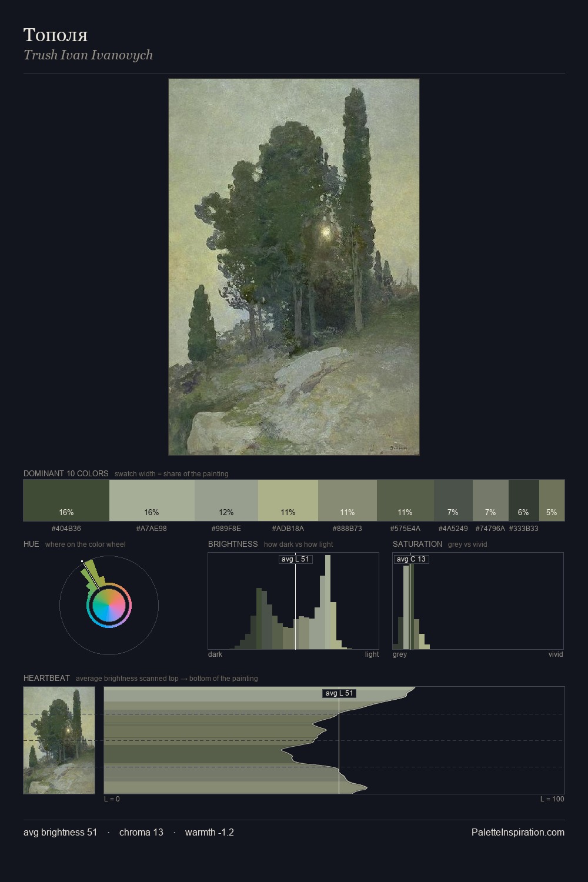This screenshot has height=882, width=588.
Task: Click the SATURATION section heading
Action: [x=417, y=544]
